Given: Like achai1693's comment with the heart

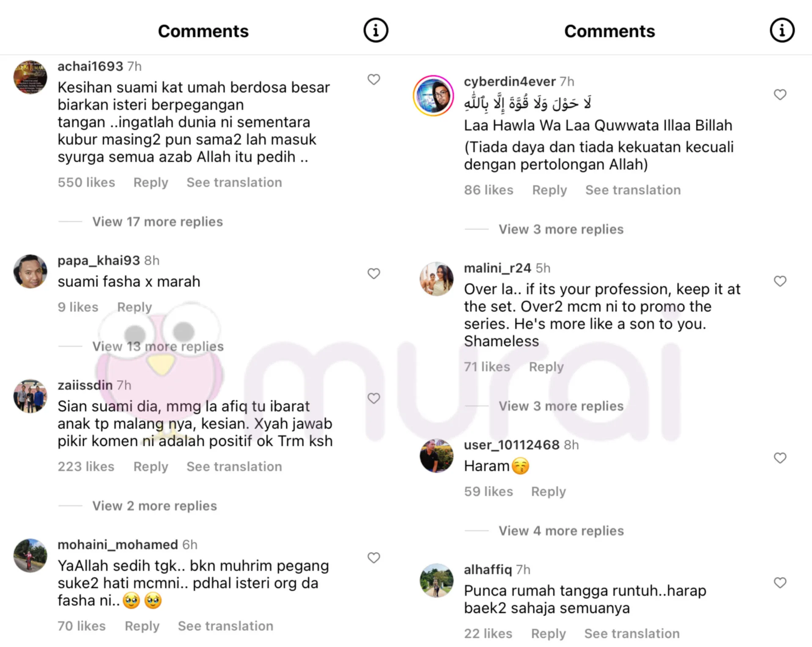Looking at the screenshot, I should pyautogui.click(x=373, y=79).
